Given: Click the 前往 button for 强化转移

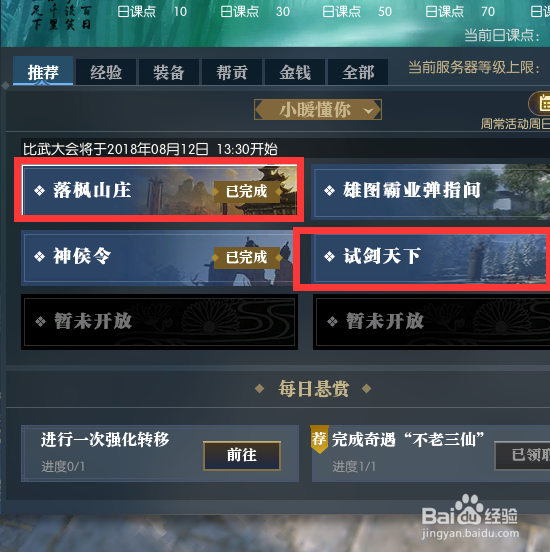Looking at the screenshot, I should pyautogui.click(x=242, y=455).
